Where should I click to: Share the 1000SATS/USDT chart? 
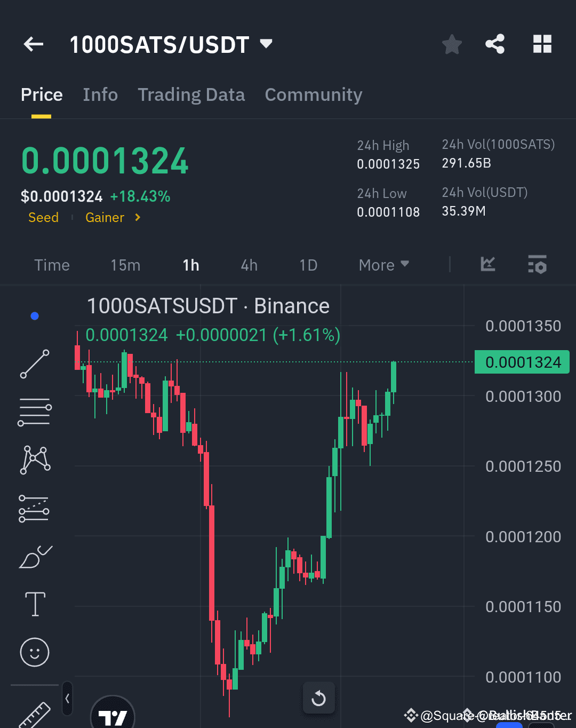click(x=495, y=44)
